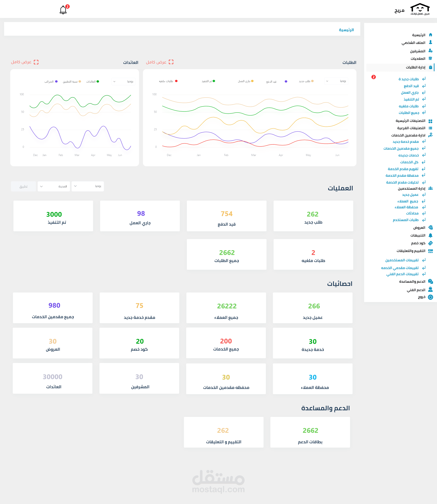Open the يوميا dropdown in orders chart
This screenshot has height=504, width=437.
point(336,81)
